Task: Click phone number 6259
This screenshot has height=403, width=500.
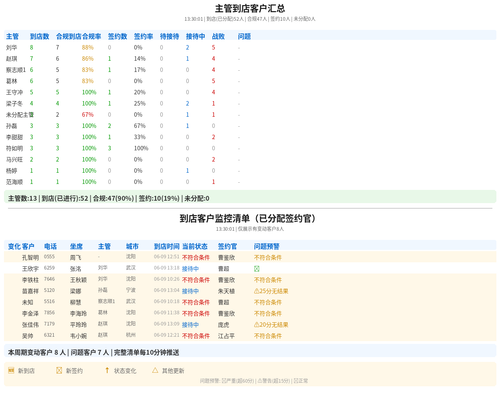Action: [x=49, y=268]
